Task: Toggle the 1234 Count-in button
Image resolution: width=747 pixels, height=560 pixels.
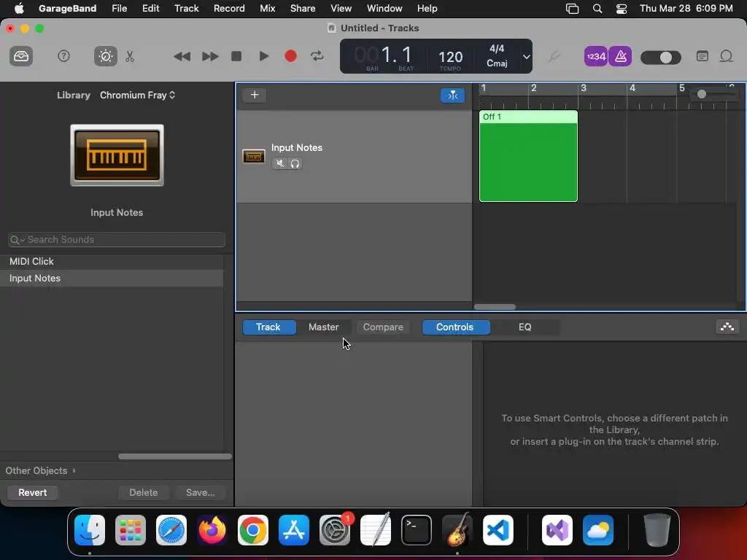Action: pos(595,57)
